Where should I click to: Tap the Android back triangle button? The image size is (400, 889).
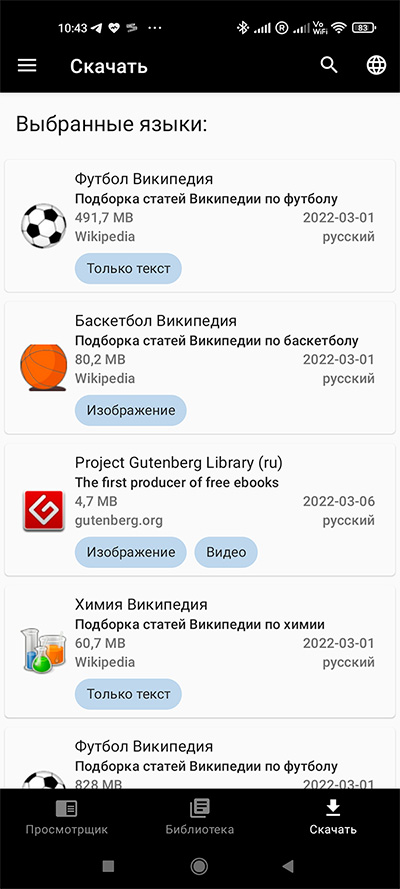[288, 866]
